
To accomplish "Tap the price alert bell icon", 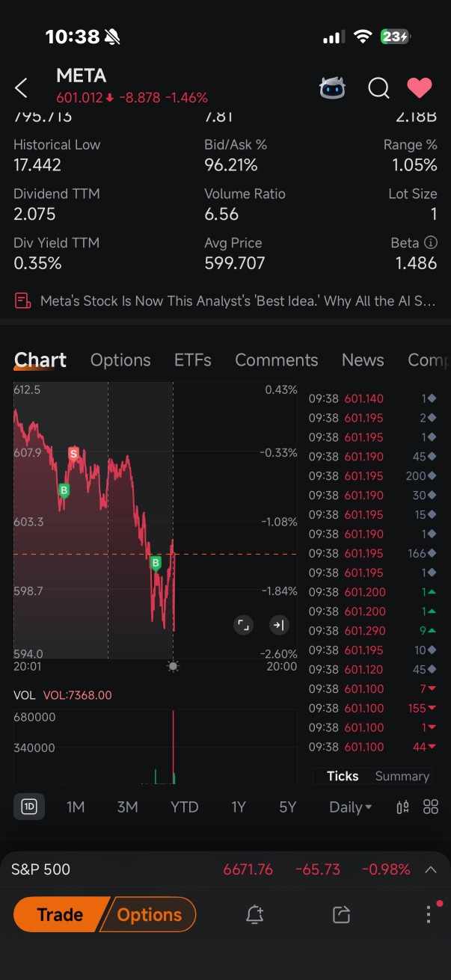I will coord(255,914).
